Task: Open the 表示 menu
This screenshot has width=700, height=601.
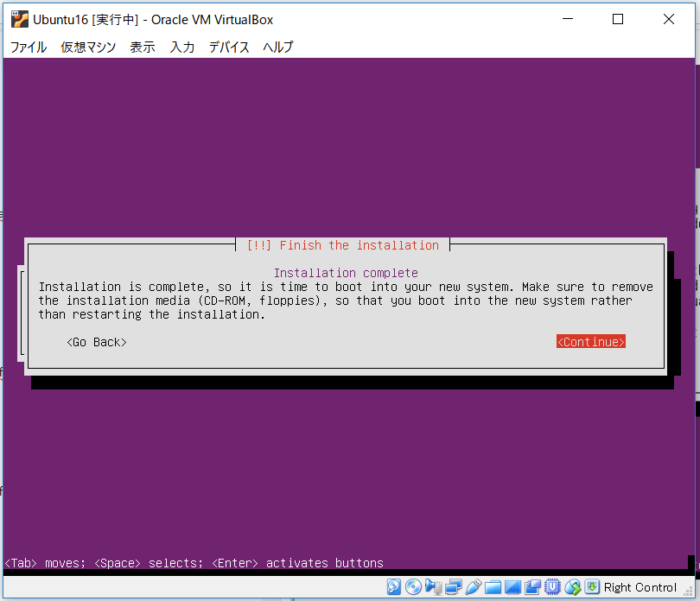Action: tap(142, 47)
